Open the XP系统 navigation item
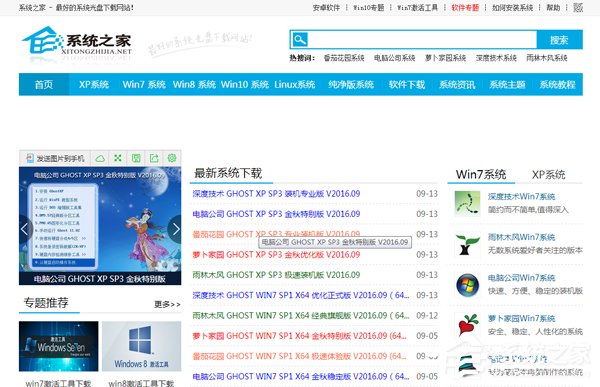This screenshot has width=600, height=387. point(94,84)
